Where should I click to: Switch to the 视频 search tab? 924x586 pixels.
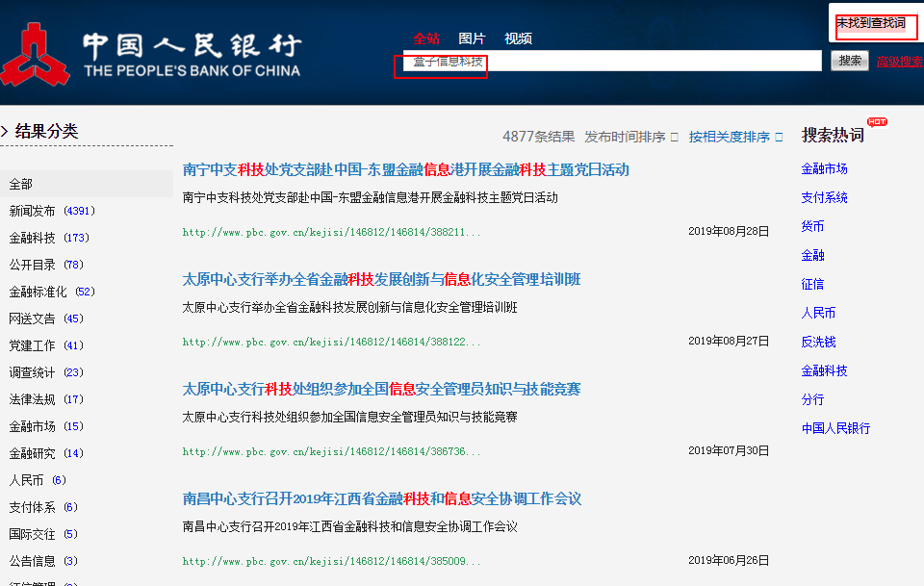pos(519,38)
